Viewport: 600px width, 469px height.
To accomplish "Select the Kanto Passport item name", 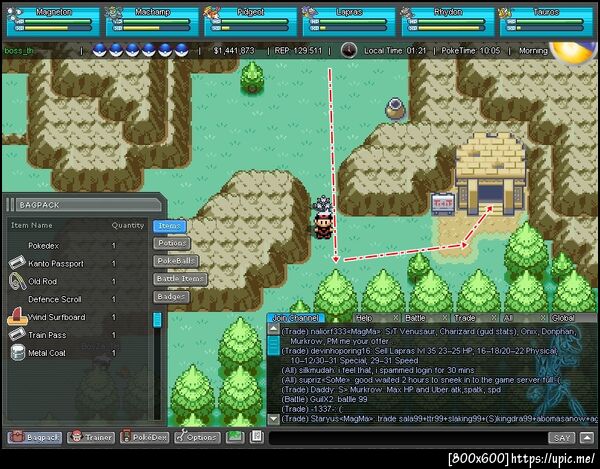I will coord(56,264).
